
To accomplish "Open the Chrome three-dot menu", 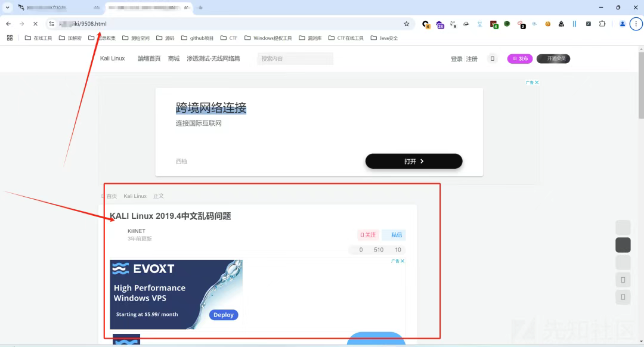I will pos(636,24).
